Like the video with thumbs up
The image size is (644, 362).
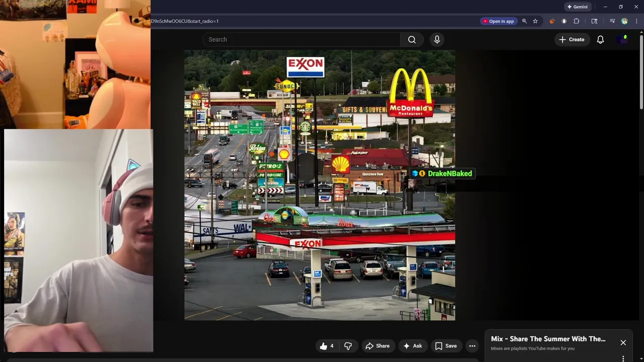pyautogui.click(x=327, y=346)
